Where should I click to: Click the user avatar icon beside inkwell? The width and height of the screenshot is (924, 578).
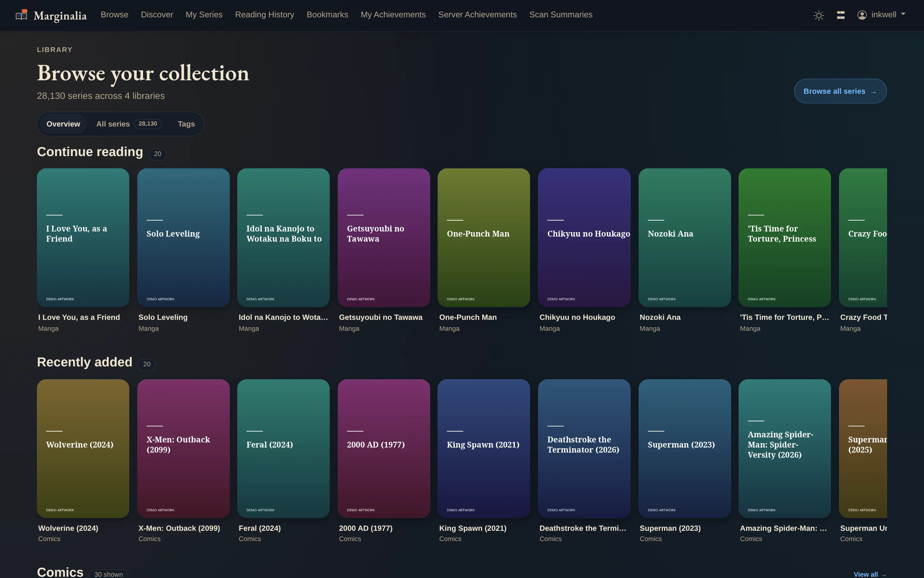pos(862,15)
